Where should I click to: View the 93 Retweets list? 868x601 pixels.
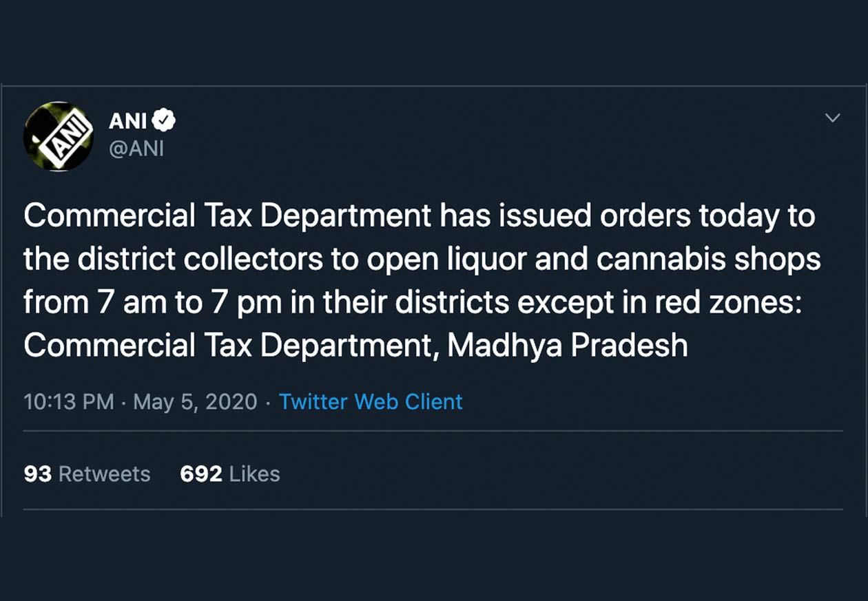(x=87, y=474)
